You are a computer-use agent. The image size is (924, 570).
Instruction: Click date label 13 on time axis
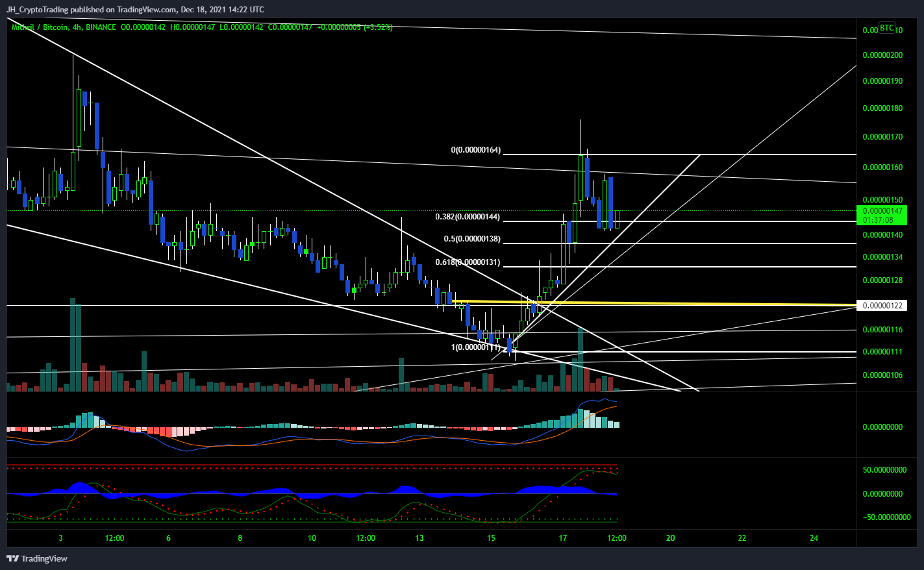coord(419,538)
